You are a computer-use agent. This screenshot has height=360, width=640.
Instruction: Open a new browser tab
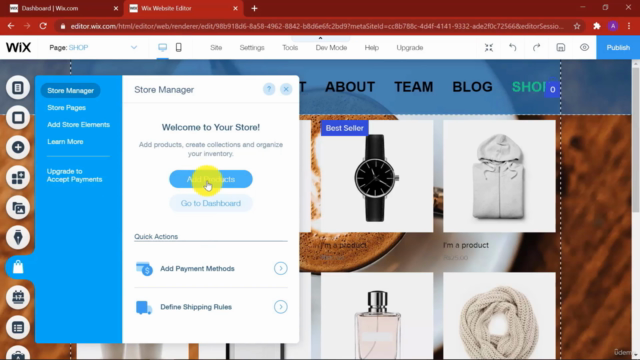tap(254, 8)
